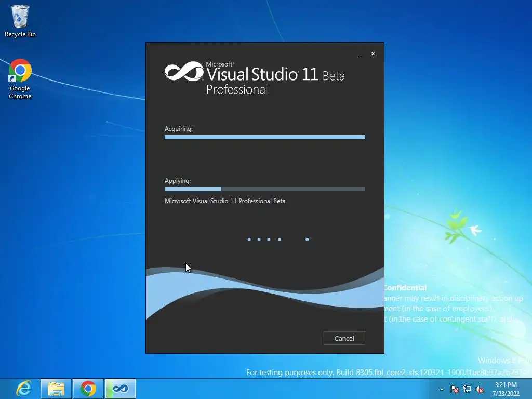Cancel the Visual Studio 11 installation

[344, 338]
